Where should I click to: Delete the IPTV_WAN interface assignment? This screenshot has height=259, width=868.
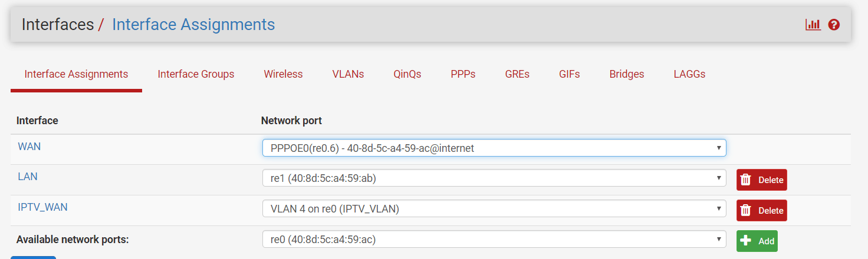pos(761,211)
